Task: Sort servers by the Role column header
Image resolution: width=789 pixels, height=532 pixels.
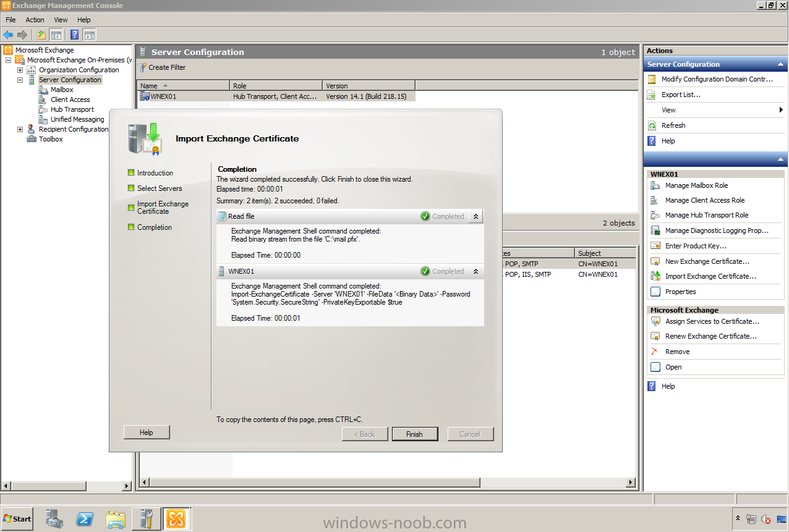Action: 276,85
